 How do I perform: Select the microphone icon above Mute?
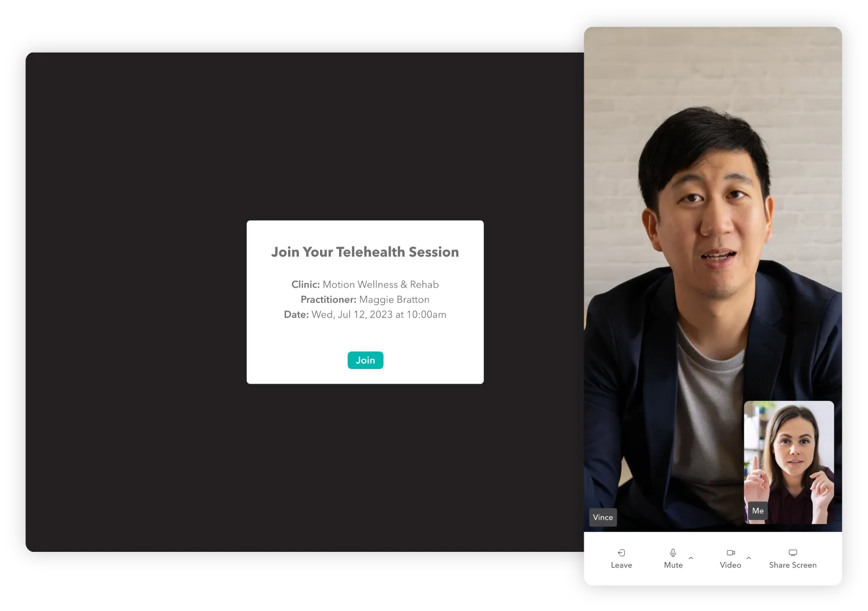673,553
